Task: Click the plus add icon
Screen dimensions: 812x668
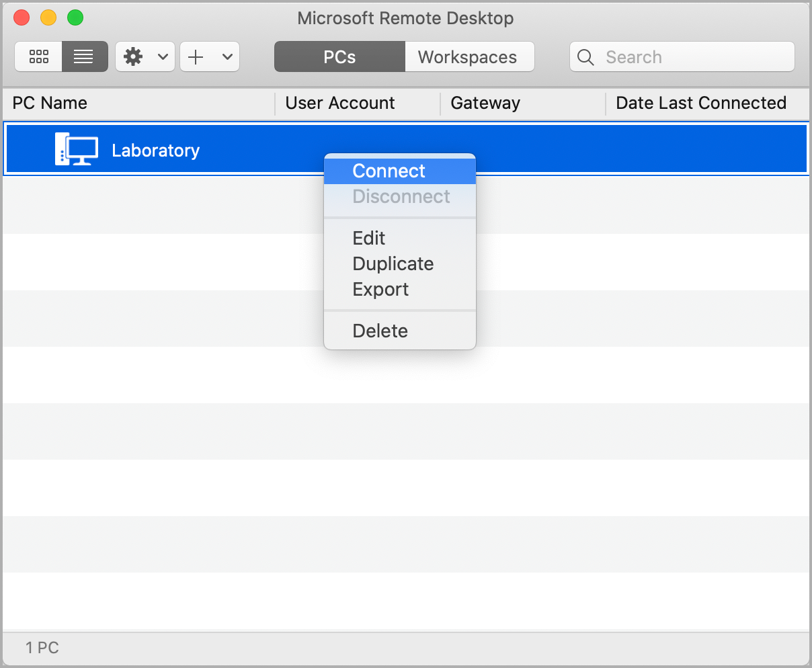Action: (196, 57)
